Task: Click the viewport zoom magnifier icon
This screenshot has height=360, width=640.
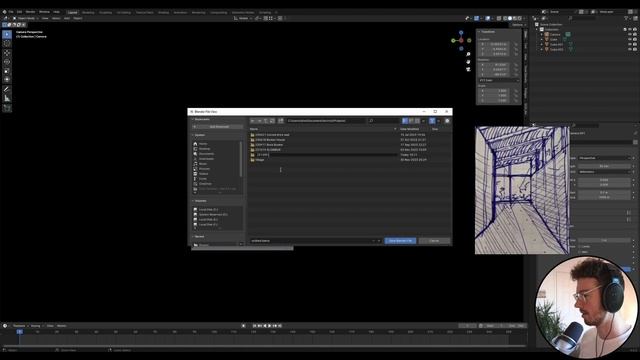Action: pos(468,54)
